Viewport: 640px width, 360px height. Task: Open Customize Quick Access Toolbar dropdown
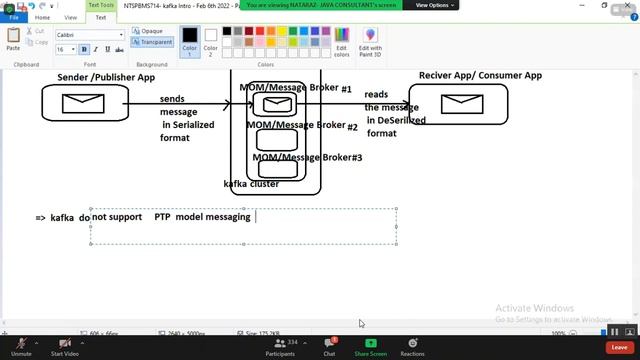pyautogui.click(x=52, y=6)
